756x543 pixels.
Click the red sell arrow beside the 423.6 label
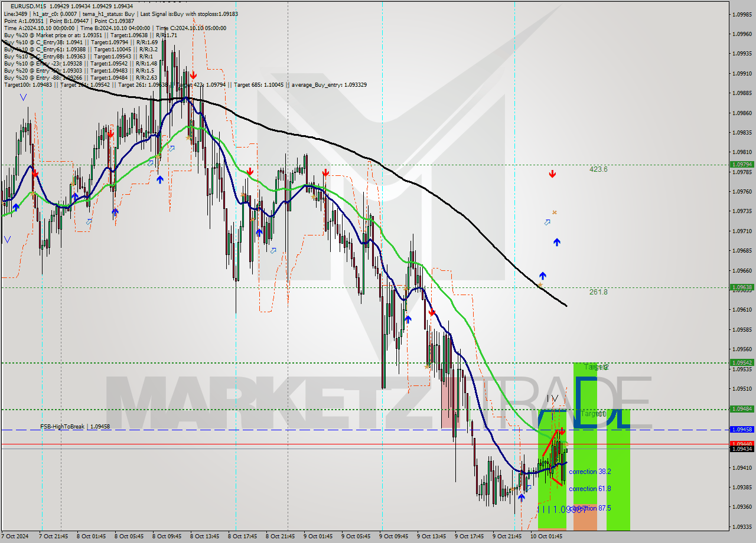(x=552, y=174)
